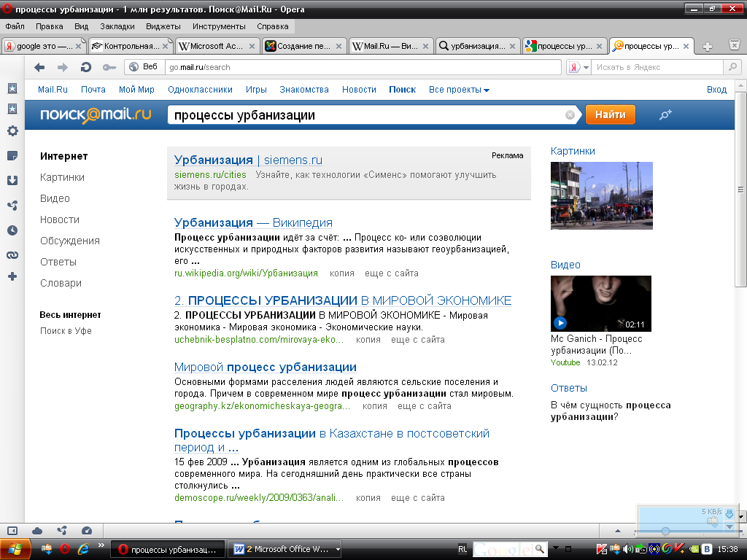This screenshot has height=560, width=747.
Task: Expand the Все проекты dropdown
Action: 459,90
